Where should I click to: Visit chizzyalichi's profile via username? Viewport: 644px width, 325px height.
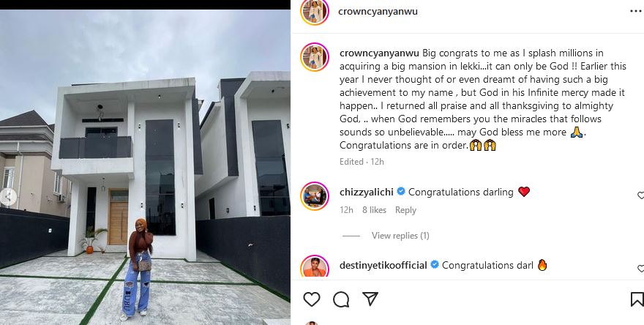(x=366, y=192)
